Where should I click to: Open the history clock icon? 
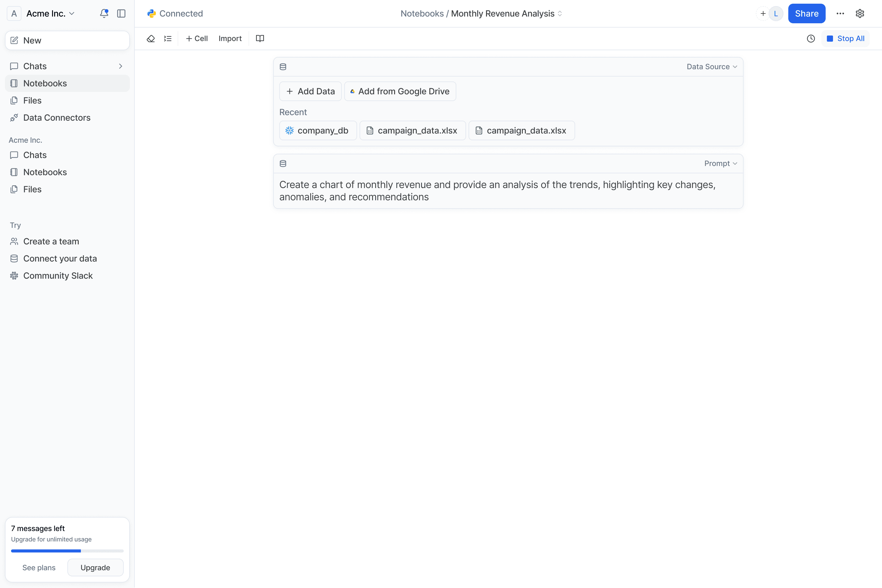(811, 39)
